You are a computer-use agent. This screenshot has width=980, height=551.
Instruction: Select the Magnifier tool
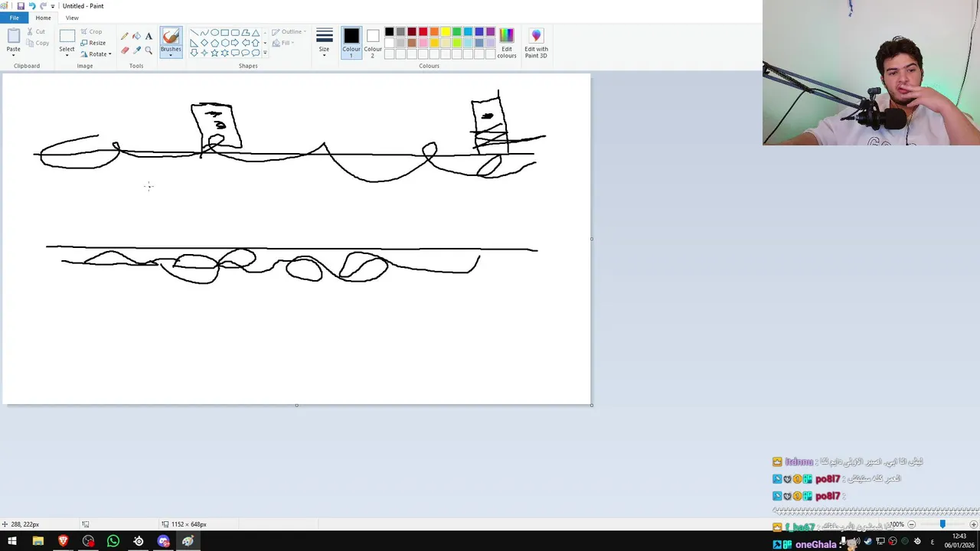pyautogui.click(x=149, y=50)
